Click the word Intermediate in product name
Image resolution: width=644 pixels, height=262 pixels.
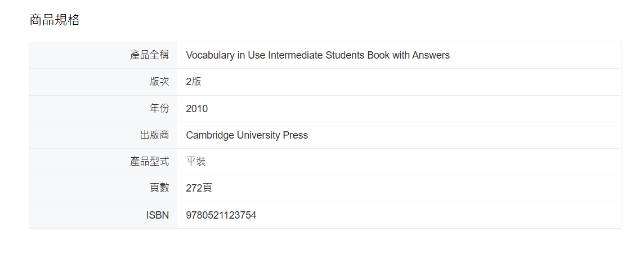[x=296, y=55]
